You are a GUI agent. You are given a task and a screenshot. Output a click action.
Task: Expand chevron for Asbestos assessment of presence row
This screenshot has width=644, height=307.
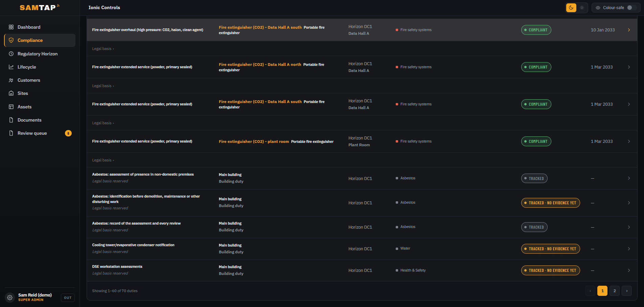629,178
